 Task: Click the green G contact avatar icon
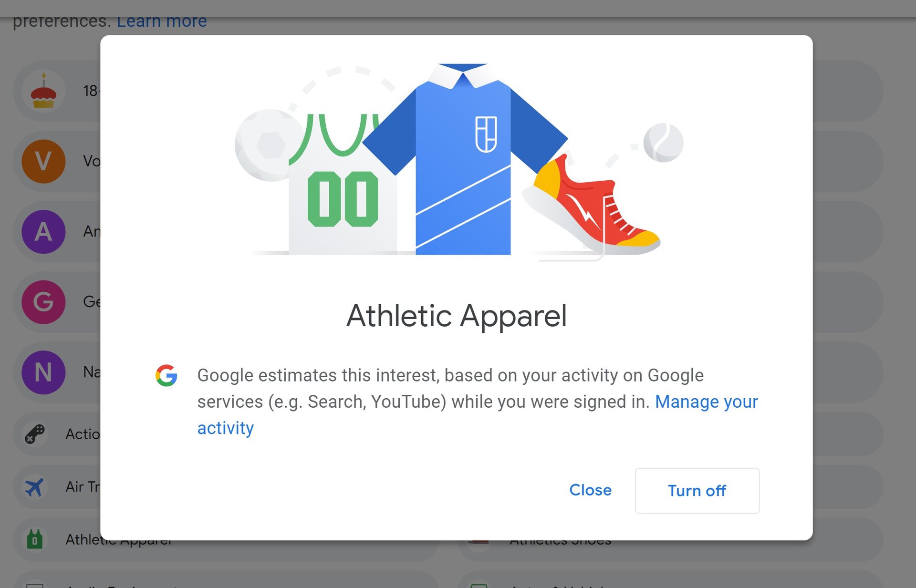tap(43, 302)
